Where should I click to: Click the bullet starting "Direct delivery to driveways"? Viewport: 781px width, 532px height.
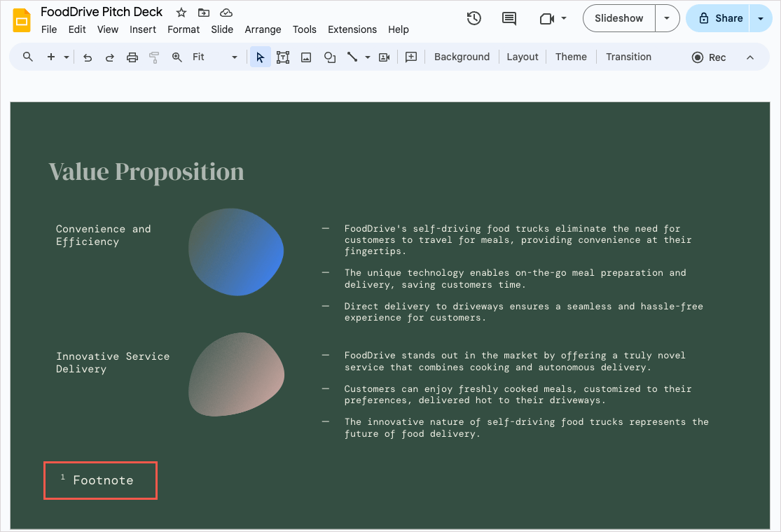tap(523, 312)
